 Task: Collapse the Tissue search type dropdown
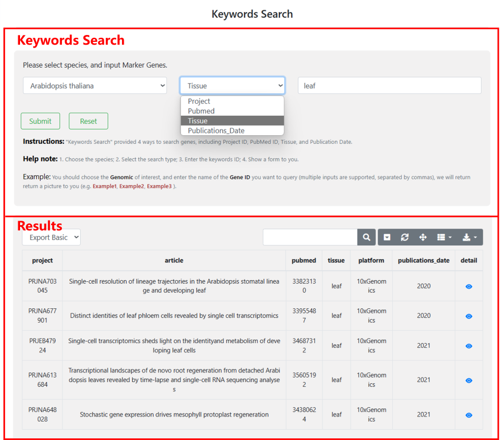(232, 86)
